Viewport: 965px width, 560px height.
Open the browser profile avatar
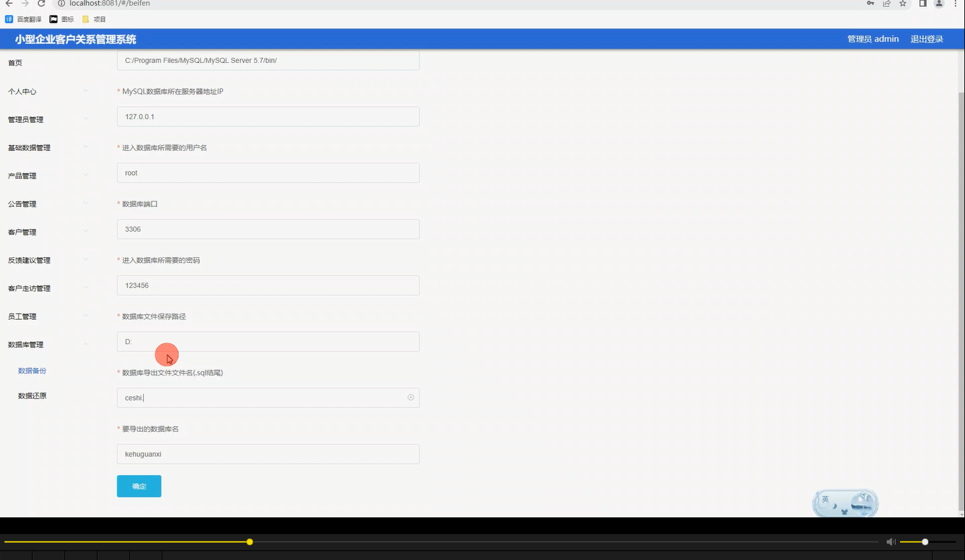939,3
